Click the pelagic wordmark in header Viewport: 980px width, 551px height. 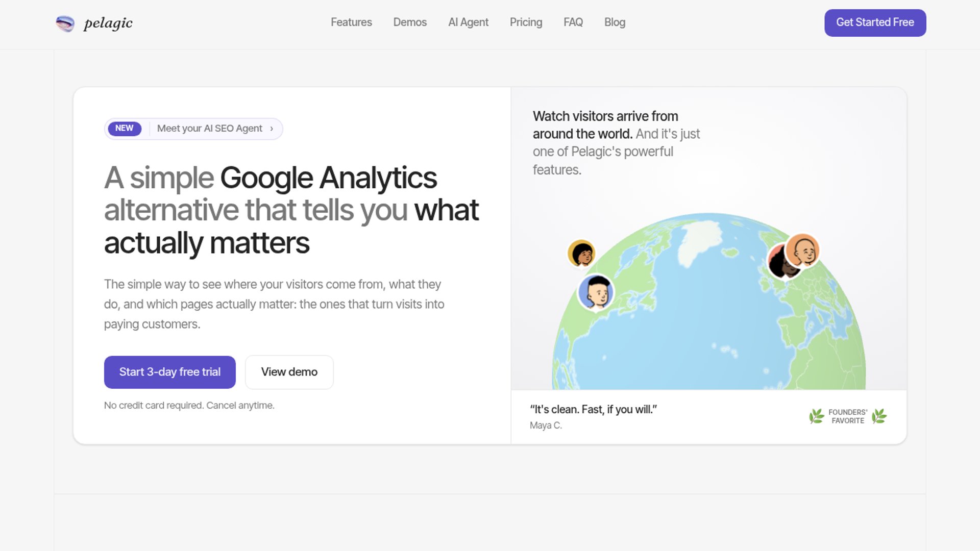coord(108,23)
